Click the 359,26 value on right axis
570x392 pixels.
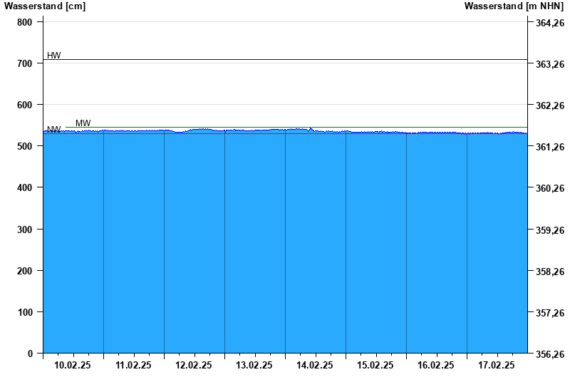coord(548,230)
